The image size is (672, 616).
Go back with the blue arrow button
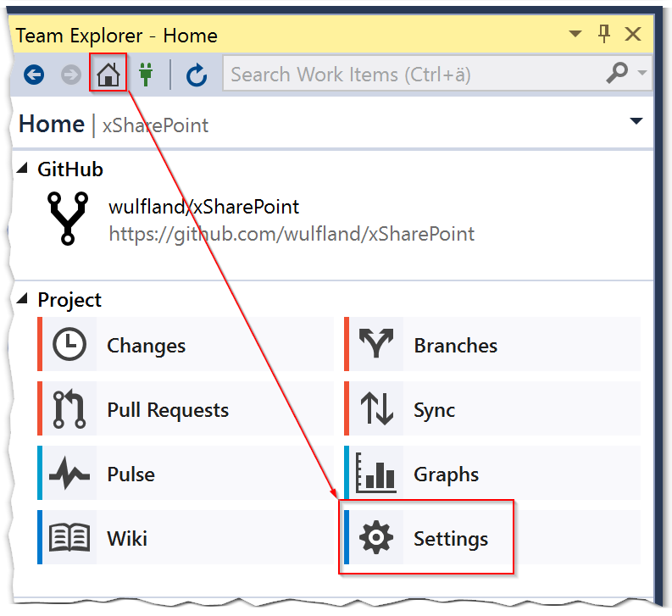pyautogui.click(x=34, y=75)
